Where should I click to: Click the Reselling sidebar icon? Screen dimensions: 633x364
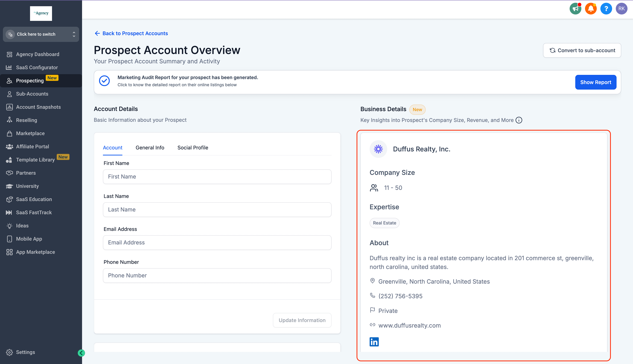[10, 120]
